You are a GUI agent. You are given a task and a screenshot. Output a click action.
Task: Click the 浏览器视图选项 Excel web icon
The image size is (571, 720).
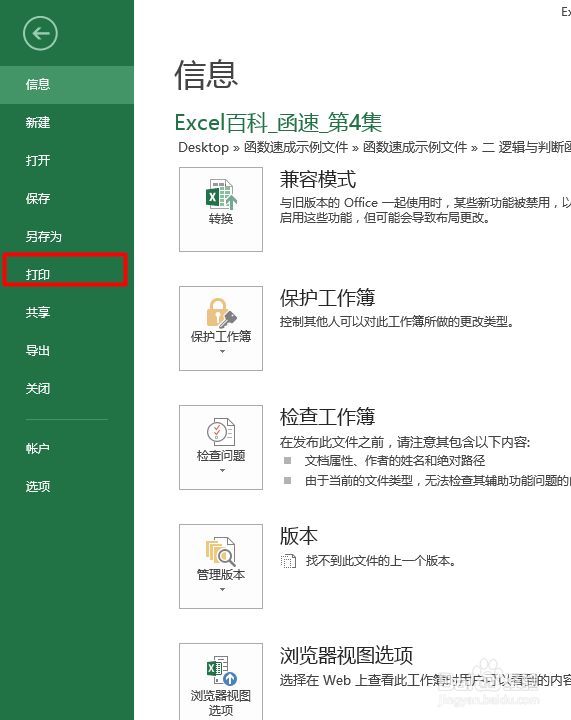[x=221, y=670]
